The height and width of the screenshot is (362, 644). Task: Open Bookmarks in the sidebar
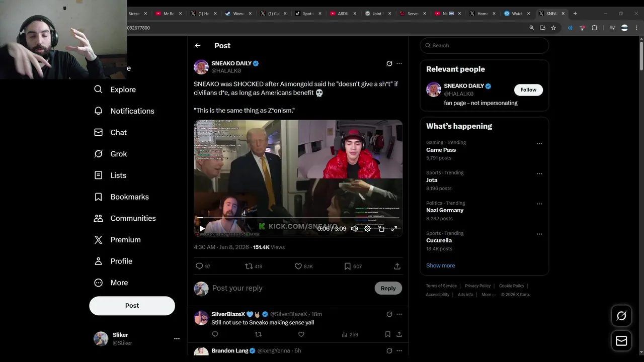121,197
